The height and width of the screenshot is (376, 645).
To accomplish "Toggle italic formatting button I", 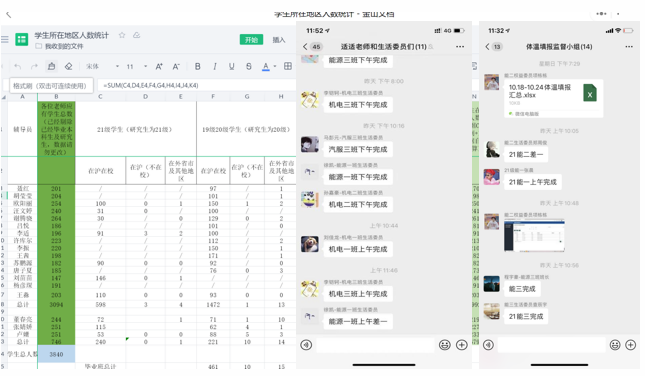I will coord(215,66).
